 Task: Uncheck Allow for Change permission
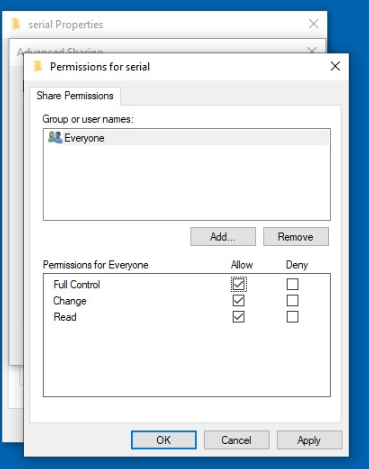click(x=238, y=300)
